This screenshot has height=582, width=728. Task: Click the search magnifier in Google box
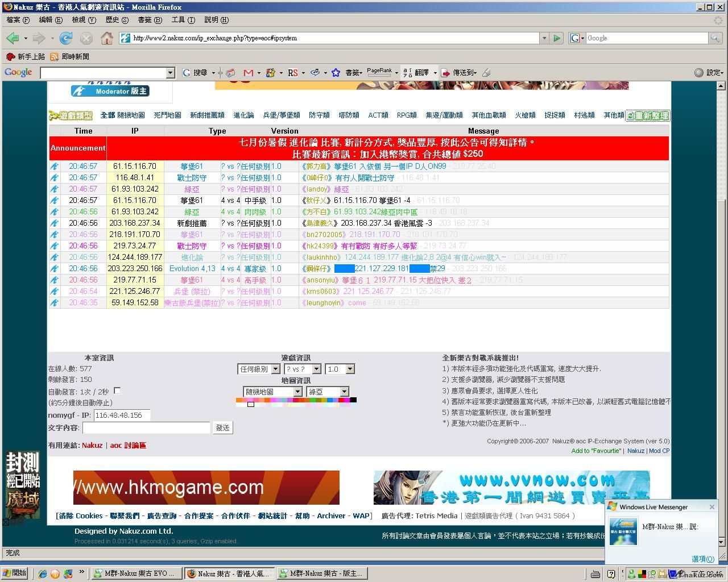click(714, 38)
